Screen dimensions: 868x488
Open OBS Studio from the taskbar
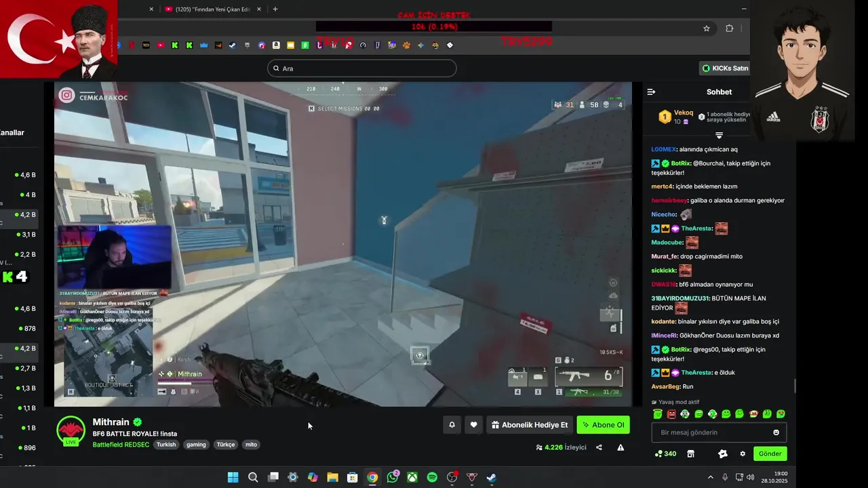pos(452,477)
